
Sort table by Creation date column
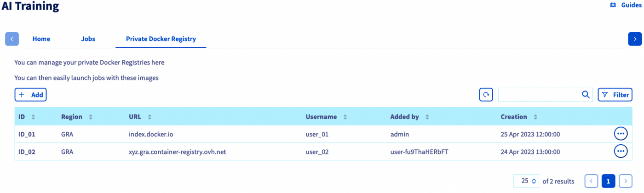[535, 117]
